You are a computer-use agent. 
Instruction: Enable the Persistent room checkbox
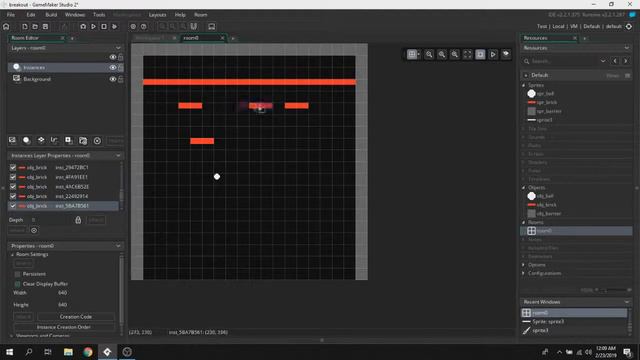tap(18, 274)
